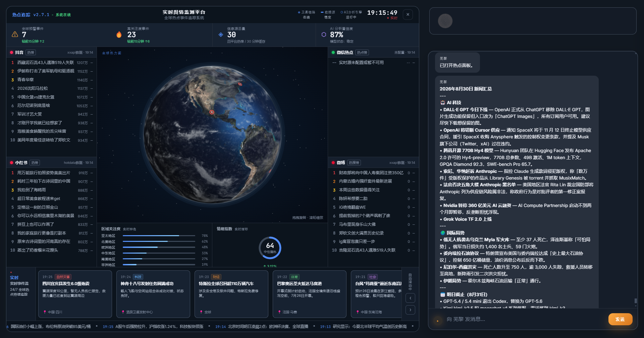644x338 pixels.
Task: Click the pink location pin for 中国·四川
Action: pyautogui.click(x=45, y=312)
